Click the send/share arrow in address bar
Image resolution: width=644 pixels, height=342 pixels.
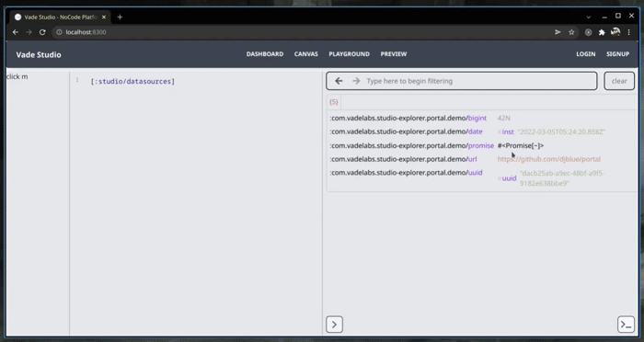point(558,32)
